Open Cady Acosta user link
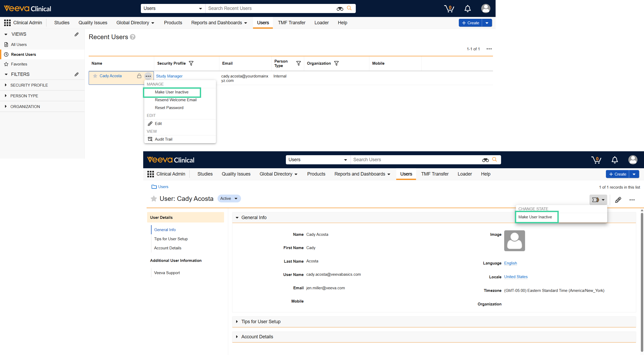The width and height of the screenshot is (644, 355). (111, 76)
